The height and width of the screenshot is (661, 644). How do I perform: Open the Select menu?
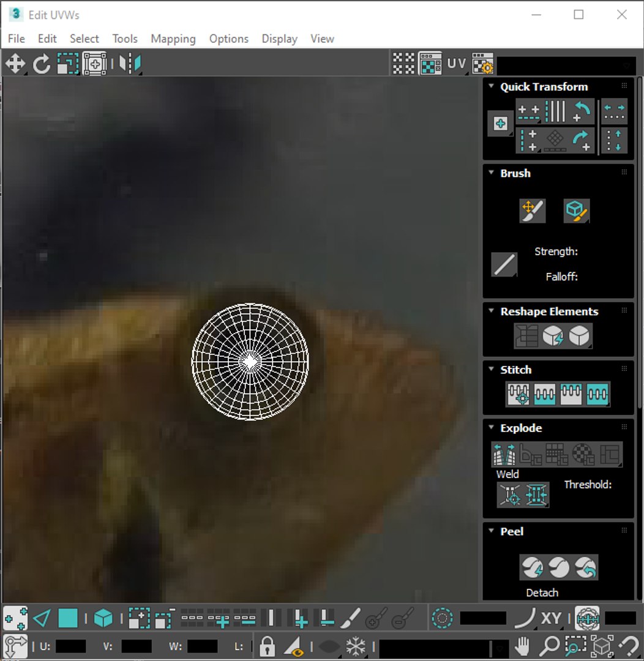[x=84, y=39]
